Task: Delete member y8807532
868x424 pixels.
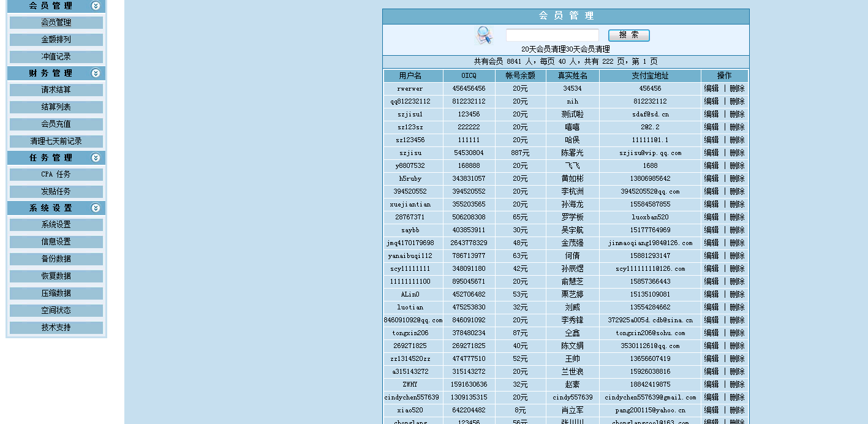Action: [737, 166]
